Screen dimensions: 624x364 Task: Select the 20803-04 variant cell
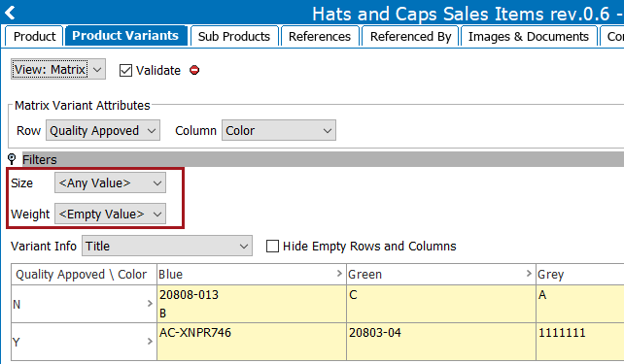pyautogui.click(x=441, y=342)
